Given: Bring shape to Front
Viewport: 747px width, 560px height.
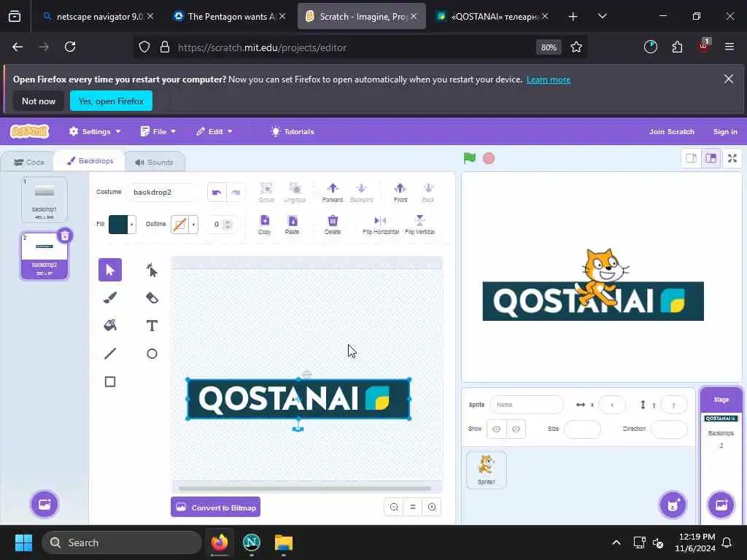Looking at the screenshot, I should pyautogui.click(x=400, y=192).
